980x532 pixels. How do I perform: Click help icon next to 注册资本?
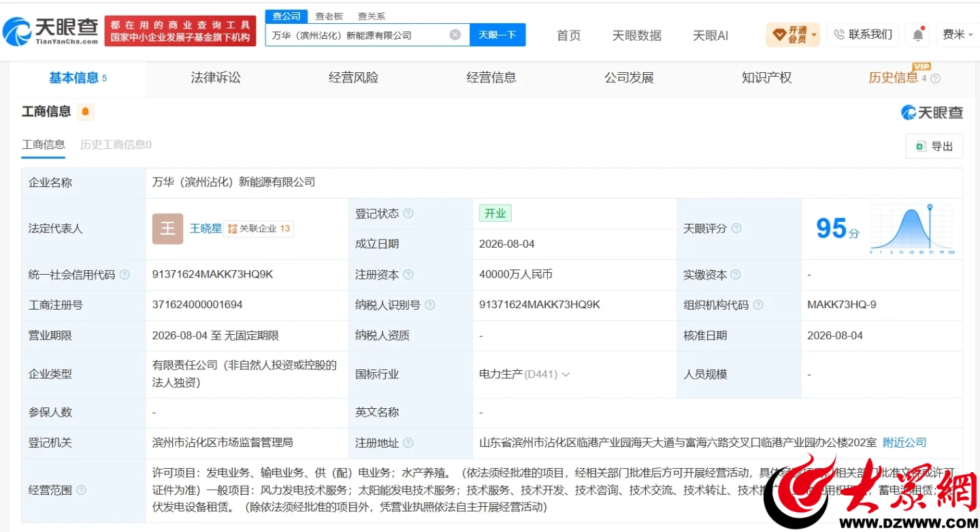pos(408,275)
